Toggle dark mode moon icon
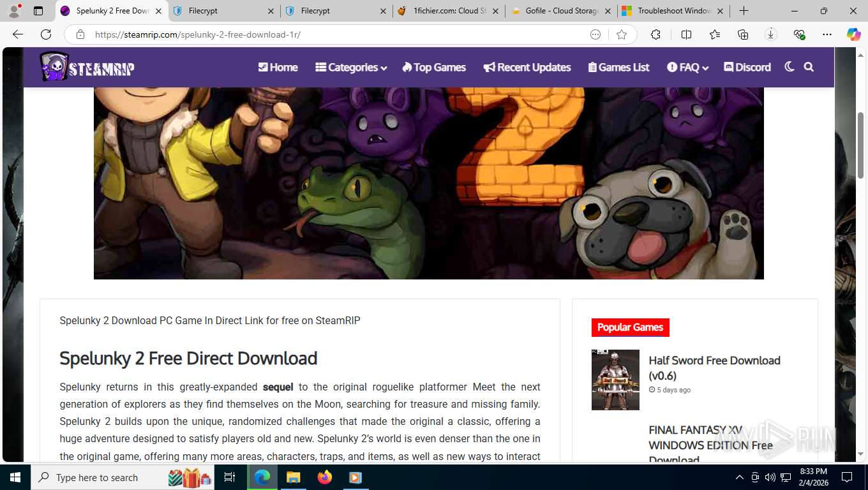The height and width of the screenshot is (490, 868). click(789, 67)
